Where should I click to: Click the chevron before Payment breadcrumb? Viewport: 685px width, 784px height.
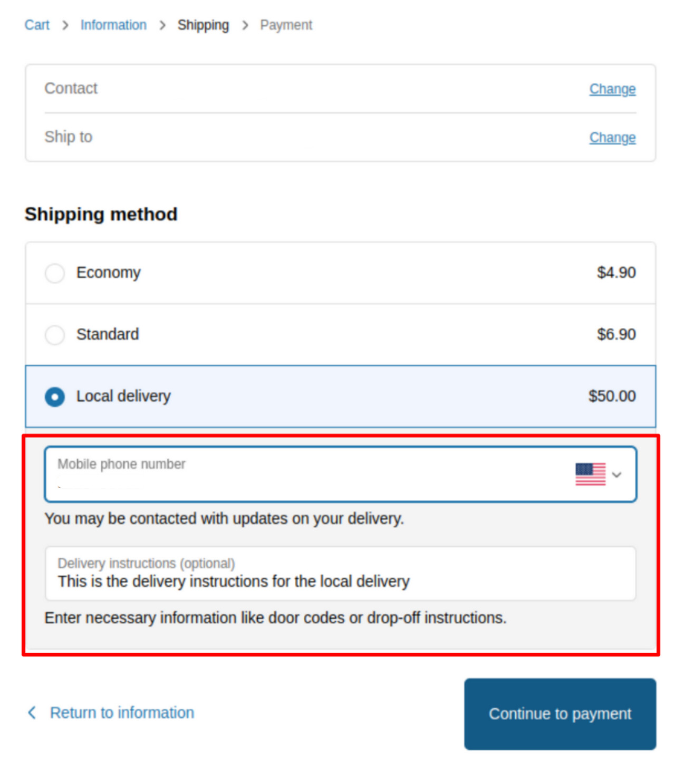(x=245, y=25)
